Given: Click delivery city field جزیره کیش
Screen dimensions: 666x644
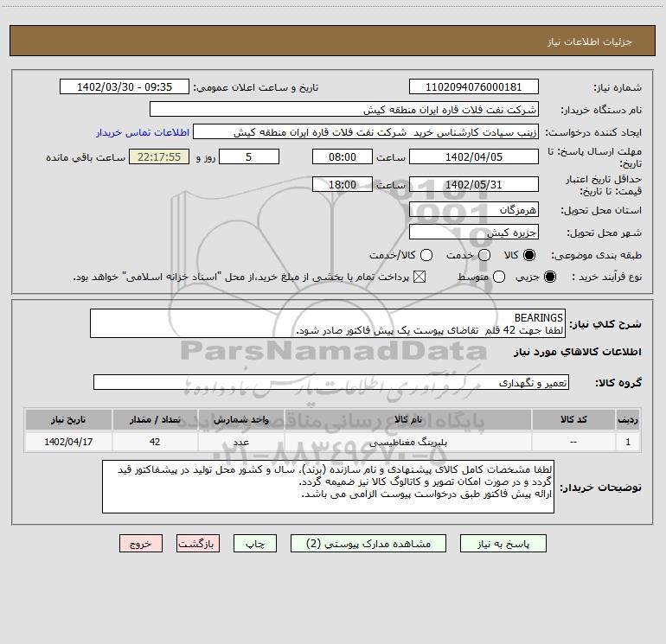Looking at the screenshot, I should click(474, 233).
